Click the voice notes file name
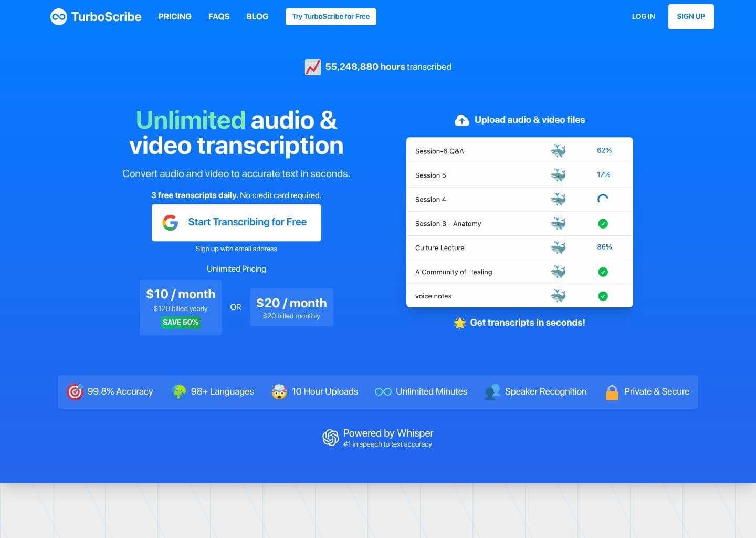The height and width of the screenshot is (538, 756). click(x=433, y=296)
